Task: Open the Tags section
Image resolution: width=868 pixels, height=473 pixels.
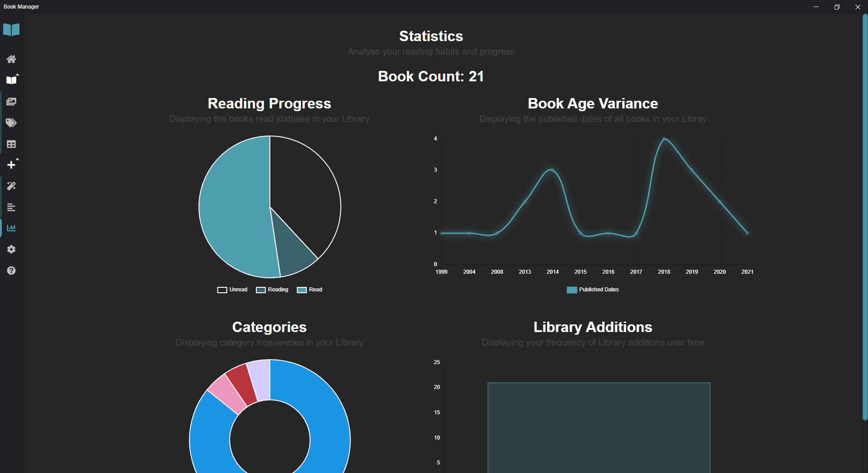Action: pos(11,123)
